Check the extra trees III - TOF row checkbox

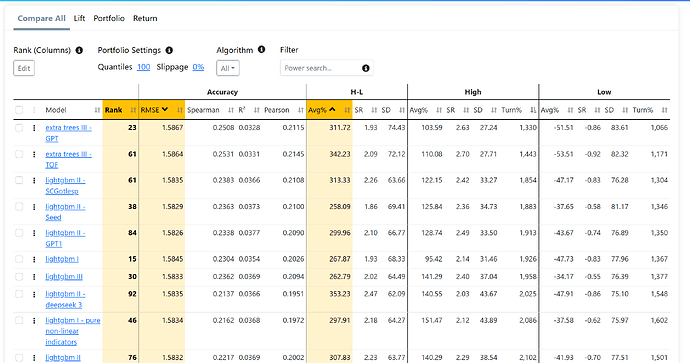click(x=19, y=154)
